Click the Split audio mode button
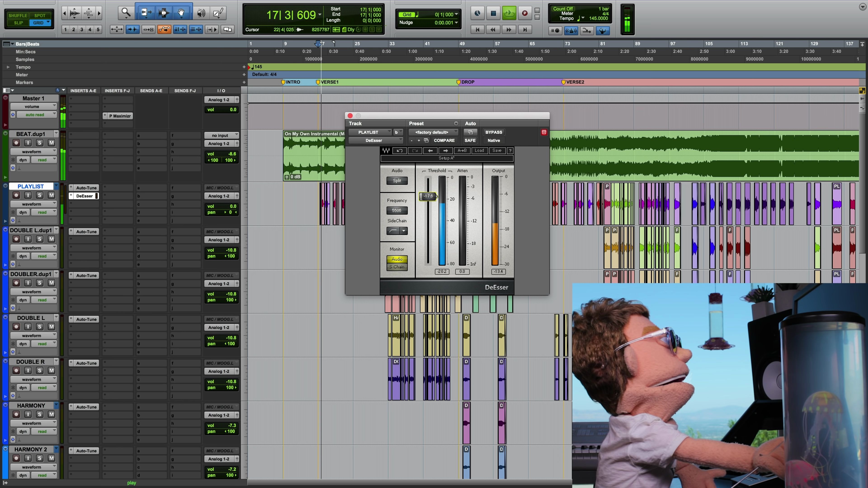 coord(397,181)
